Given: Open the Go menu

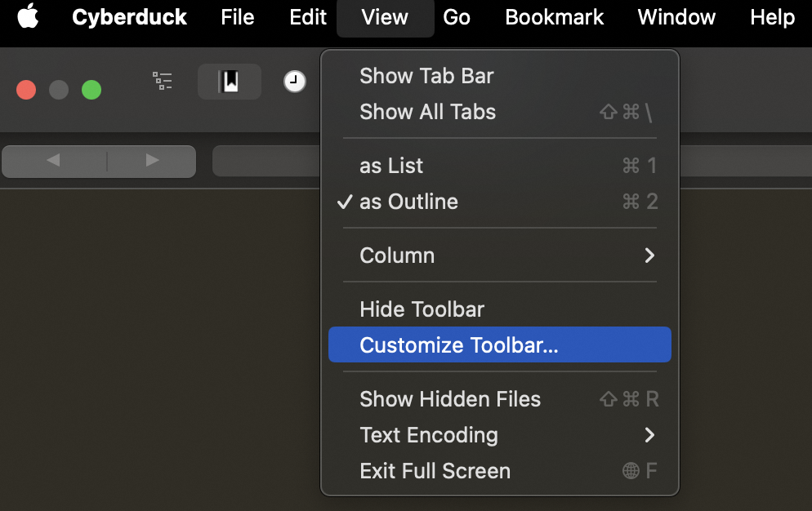Looking at the screenshot, I should click(456, 17).
